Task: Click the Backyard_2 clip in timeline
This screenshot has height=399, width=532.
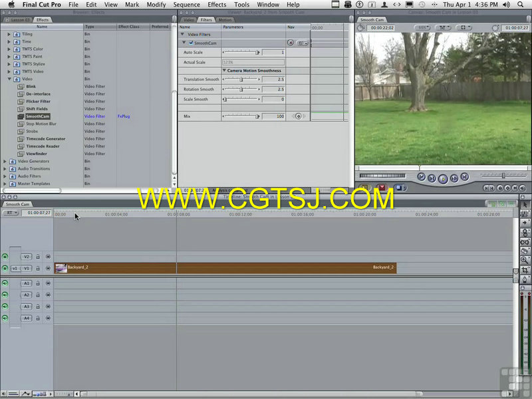Action: pyautogui.click(x=225, y=268)
